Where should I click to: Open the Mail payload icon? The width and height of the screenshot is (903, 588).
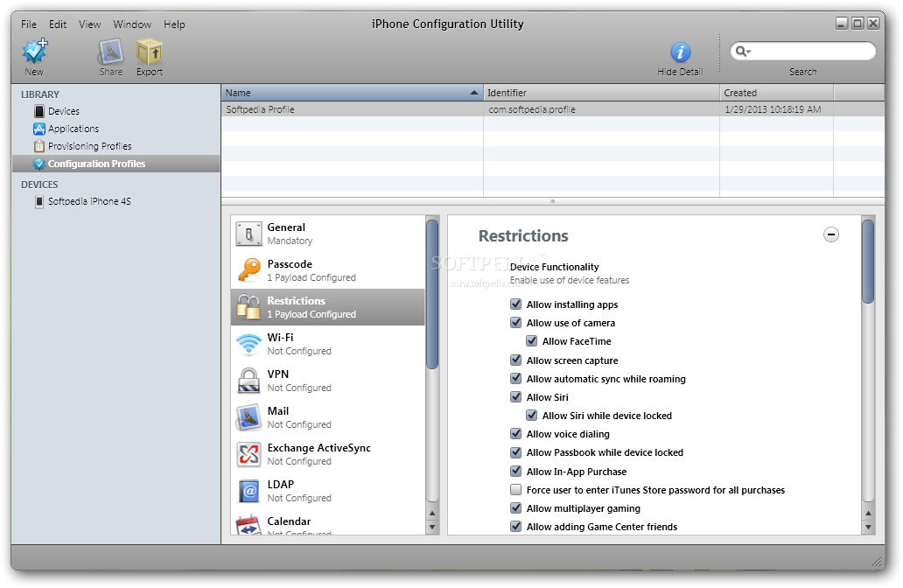(x=248, y=417)
